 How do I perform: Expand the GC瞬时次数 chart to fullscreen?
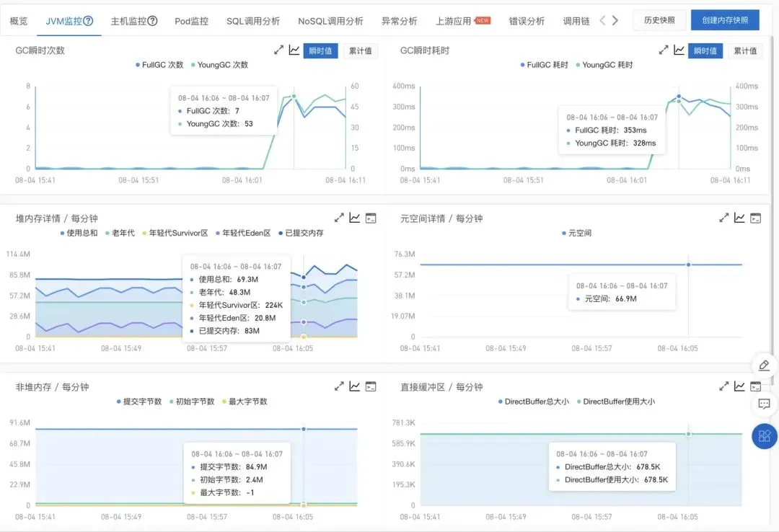pyautogui.click(x=278, y=50)
